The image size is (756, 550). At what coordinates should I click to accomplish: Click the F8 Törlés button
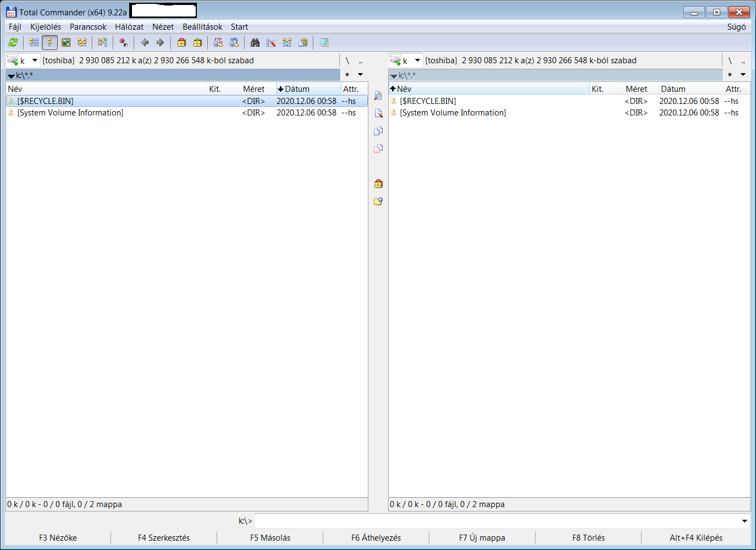588,538
